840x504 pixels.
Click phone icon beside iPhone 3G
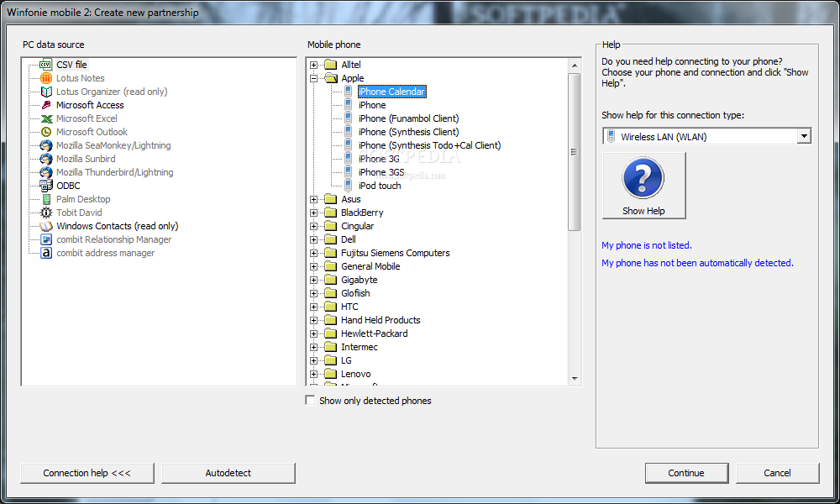(349, 159)
